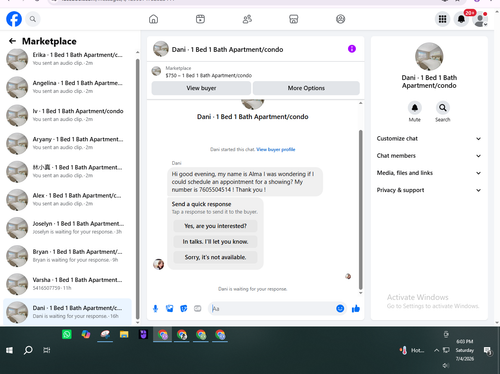
Task: Open File Explorer from taskbar
Action: tap(124, 334)
